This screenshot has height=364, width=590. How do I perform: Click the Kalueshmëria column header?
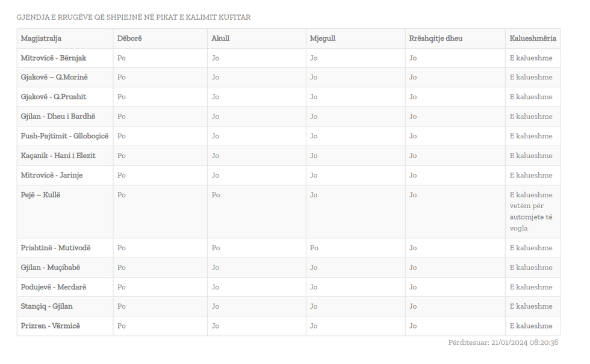(533, 39)
